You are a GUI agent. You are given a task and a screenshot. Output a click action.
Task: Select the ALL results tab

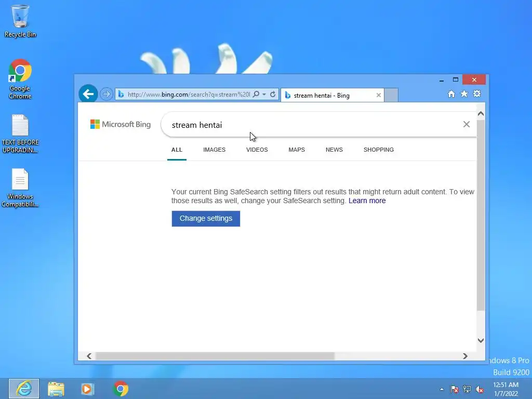point(177,150)
